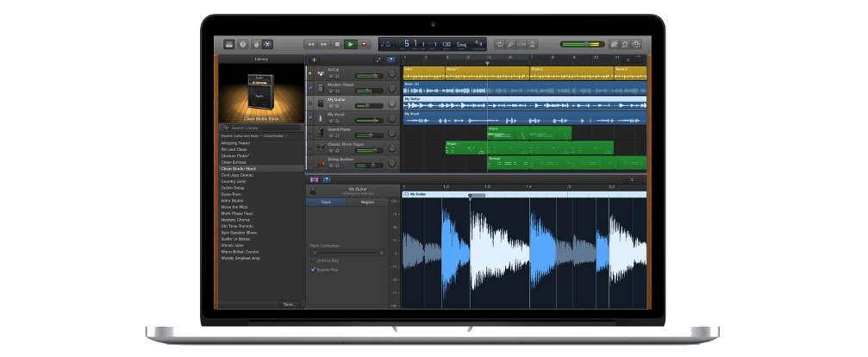Select the green Organ region in the timeline
868x357 pixels.
(529, 147)
